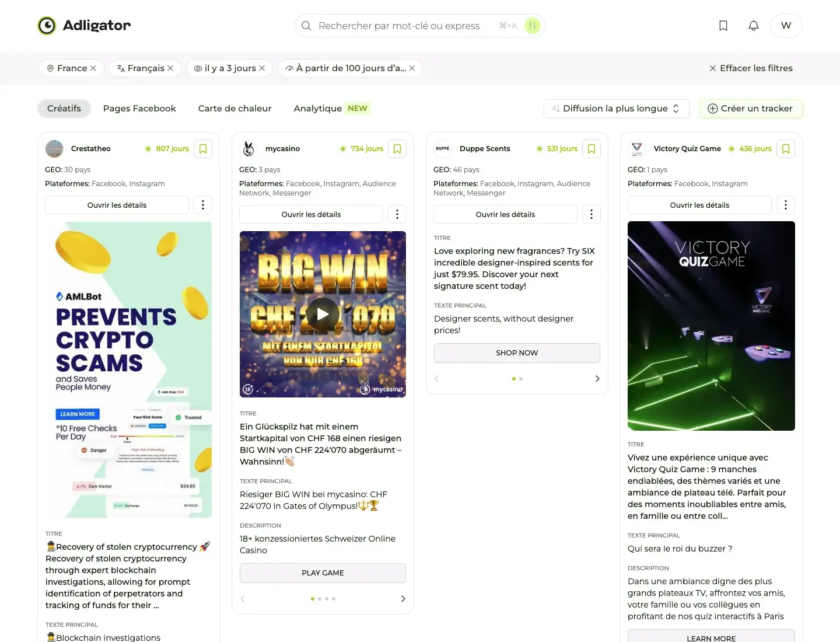Select last slide dot in mycasino carousel

(334, 599)
